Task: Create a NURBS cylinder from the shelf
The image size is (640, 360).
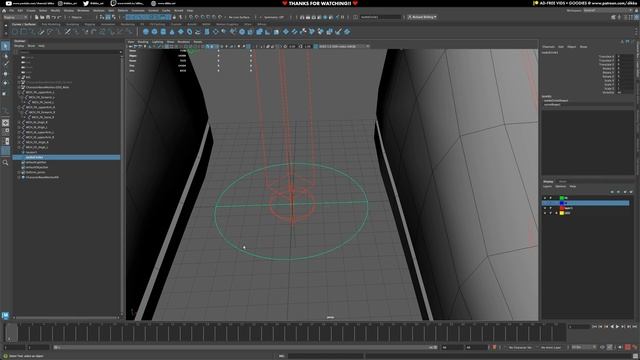Action: [x=163, y=31]
